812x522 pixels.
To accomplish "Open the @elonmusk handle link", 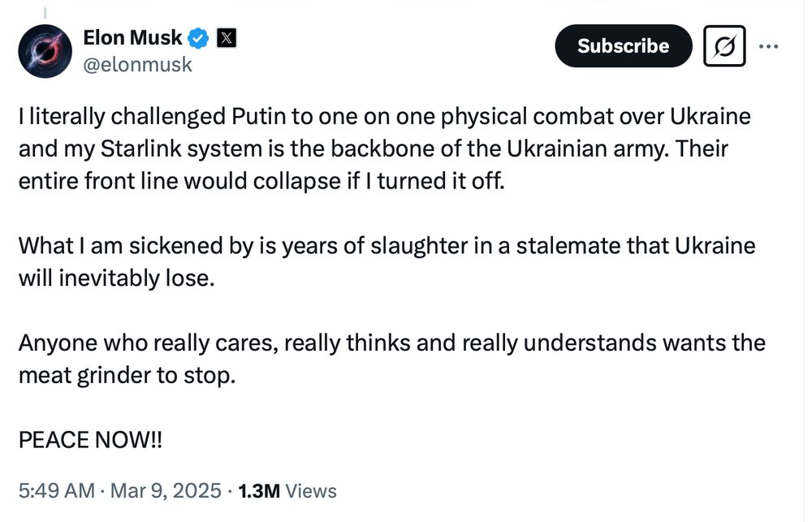I will click(x=138, y=65).
